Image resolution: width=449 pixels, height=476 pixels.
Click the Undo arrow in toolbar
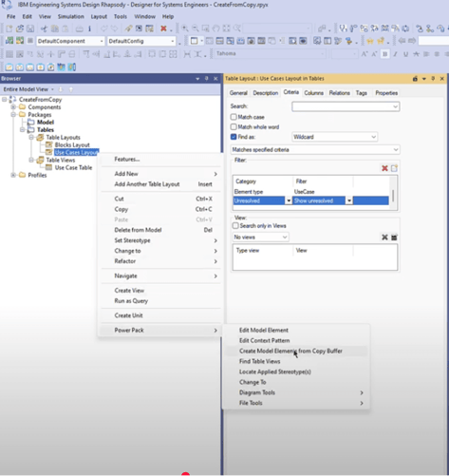[x=103, y=29]
